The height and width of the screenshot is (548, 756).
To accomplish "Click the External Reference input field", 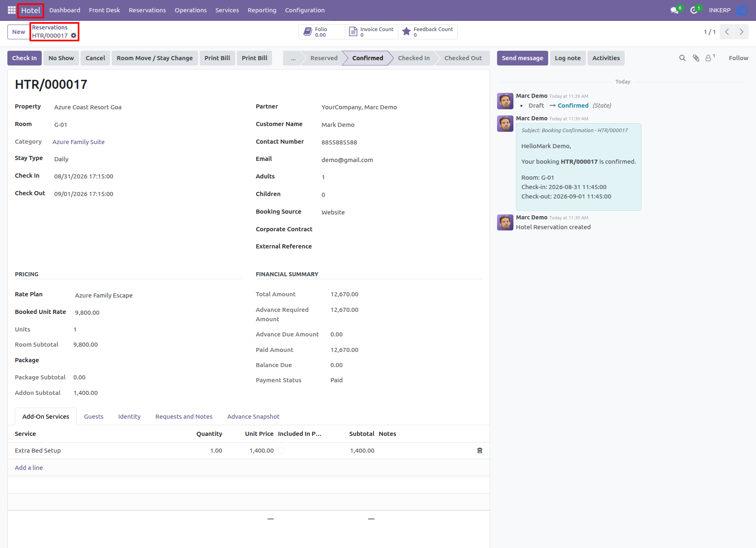I will pos(401,247).
